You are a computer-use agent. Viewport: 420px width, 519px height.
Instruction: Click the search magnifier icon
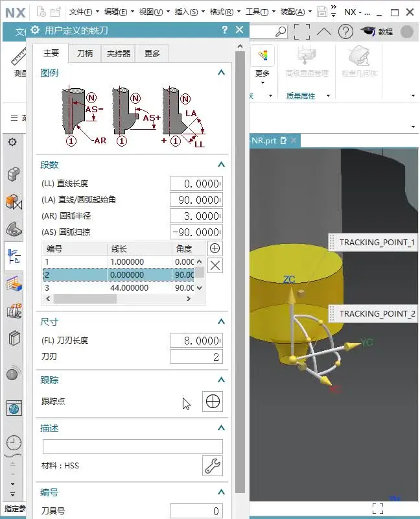(x=281, y=31)
